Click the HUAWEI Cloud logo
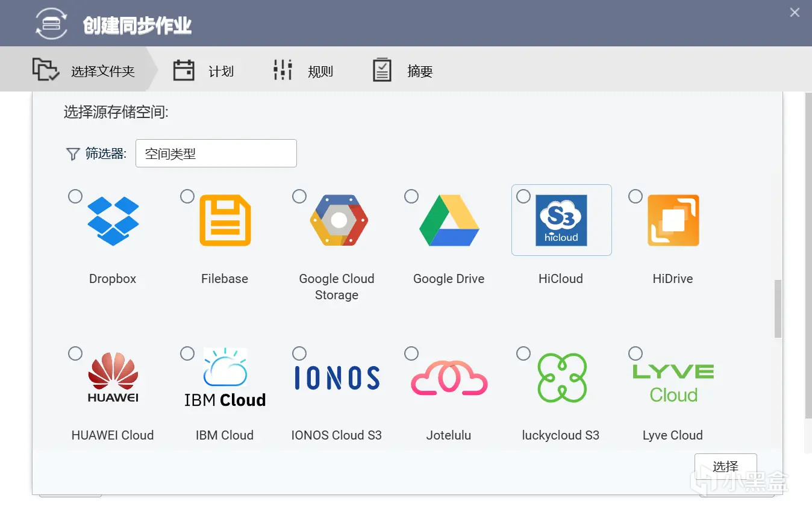 point(113,378)
